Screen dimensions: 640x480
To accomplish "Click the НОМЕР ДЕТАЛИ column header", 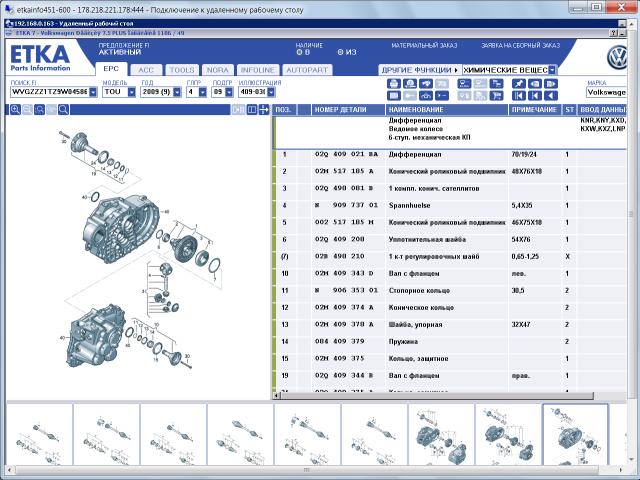I will 348,109.
